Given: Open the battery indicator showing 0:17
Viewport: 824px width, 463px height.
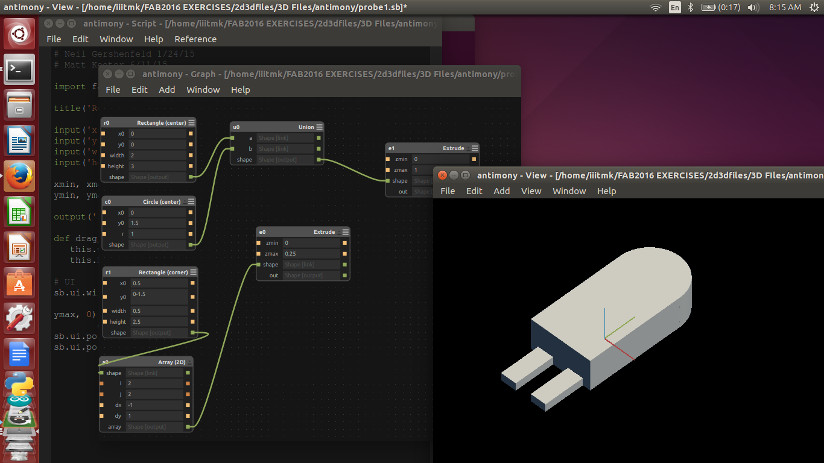Looking at the screenshot, I should click(720, 7).
